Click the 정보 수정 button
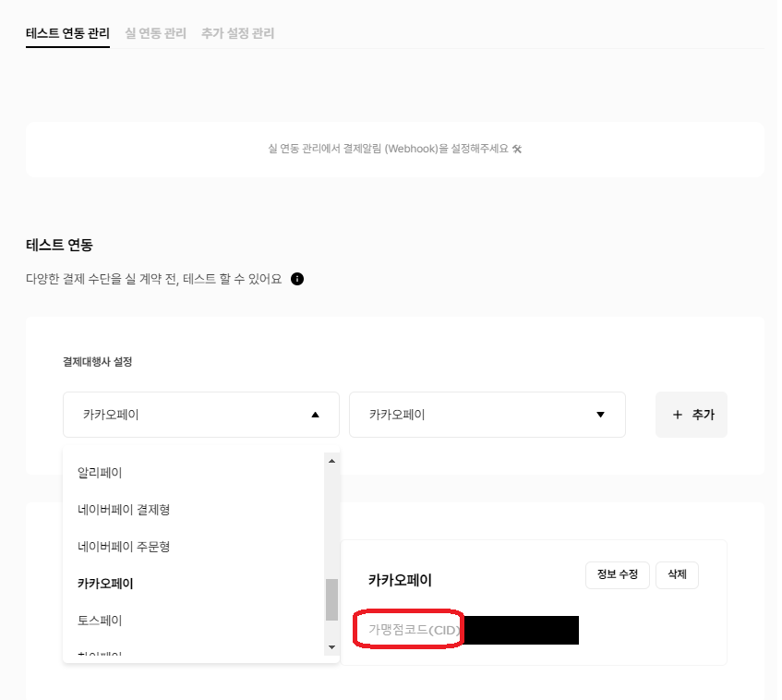This screenshot has width=782, height=700. (x=618, y=574)
